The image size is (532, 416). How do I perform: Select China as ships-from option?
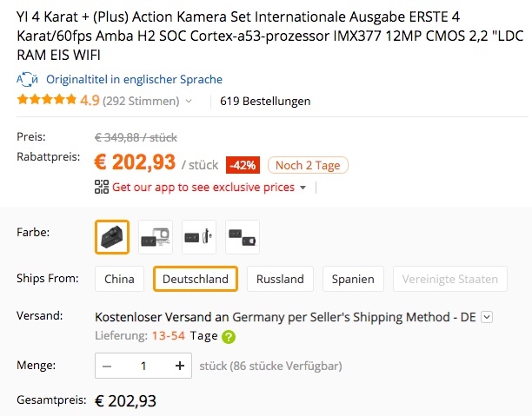pos(119,279)
